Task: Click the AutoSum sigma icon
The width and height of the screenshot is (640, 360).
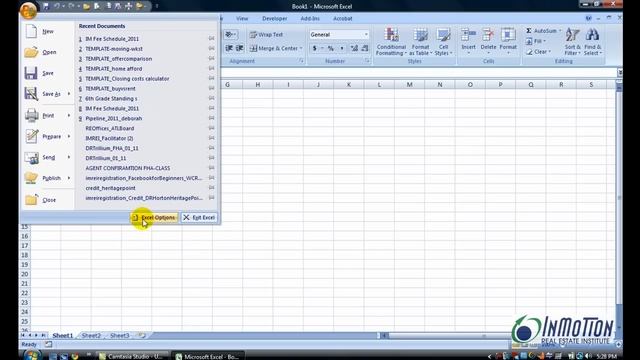Action: click(529, 31)
